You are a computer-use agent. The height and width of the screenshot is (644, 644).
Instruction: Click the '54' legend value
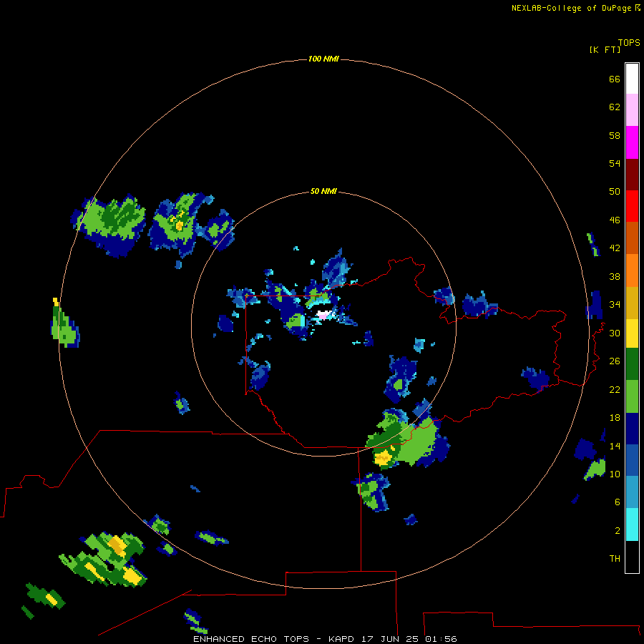pyautogui.click(x=615, y=163)
